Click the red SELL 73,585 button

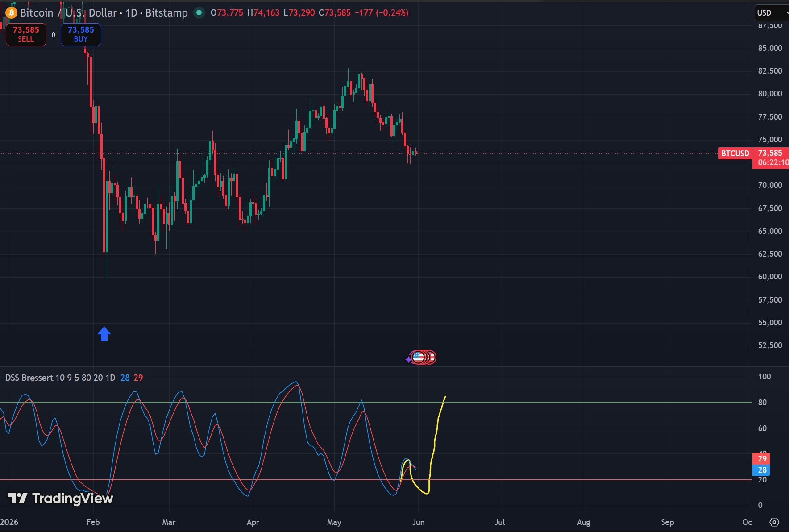(x=26, y=34)
